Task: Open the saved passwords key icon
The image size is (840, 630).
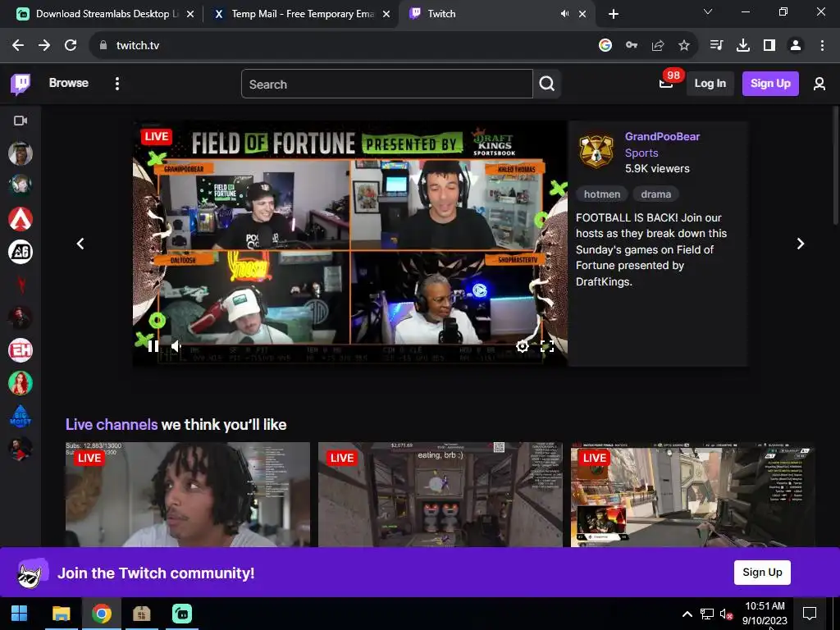Action: 632,46
